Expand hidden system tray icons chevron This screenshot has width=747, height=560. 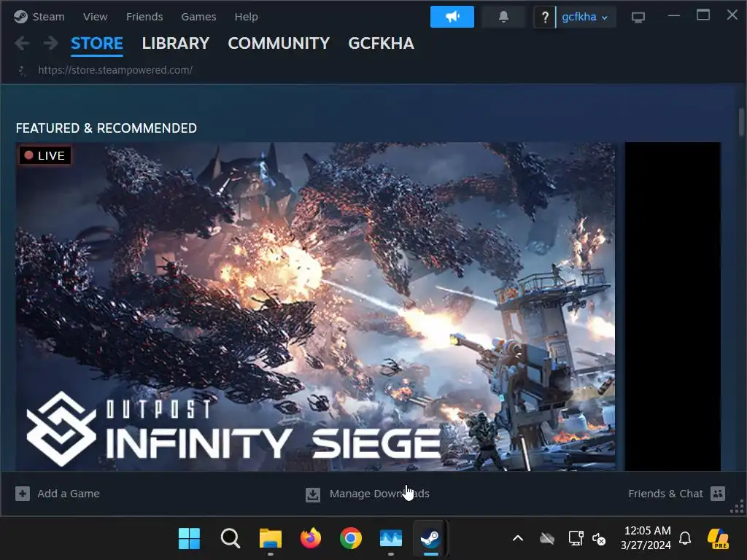pyautogui.click(x=518, y=539)
